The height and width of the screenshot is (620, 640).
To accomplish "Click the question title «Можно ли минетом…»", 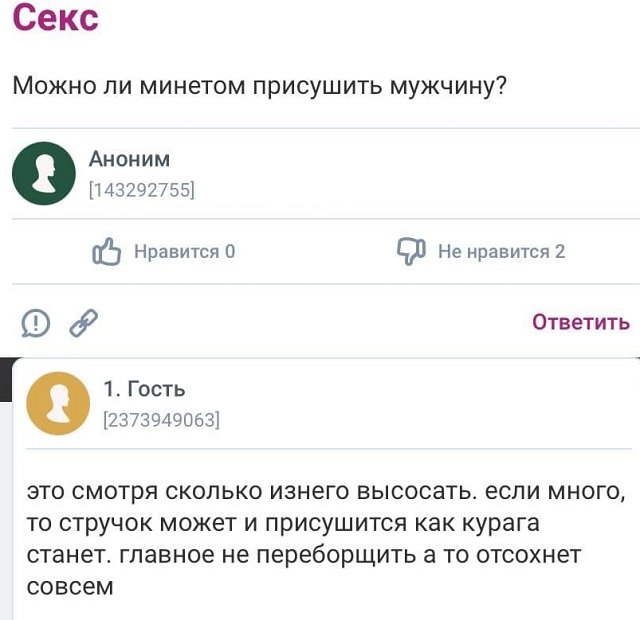I will [x=259, y=85].
